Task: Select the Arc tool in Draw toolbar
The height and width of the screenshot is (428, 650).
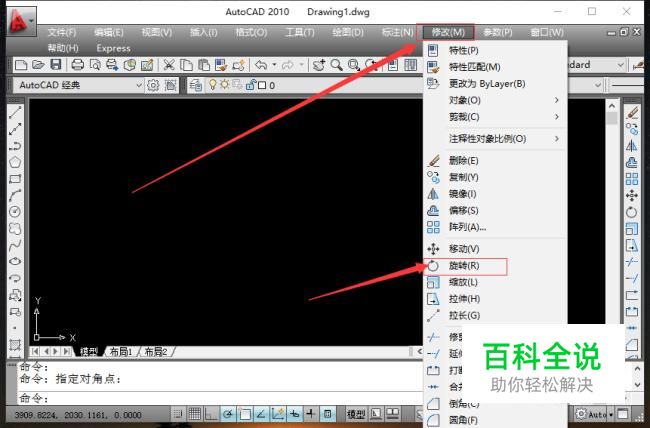Action: click(x=15, y=195)
